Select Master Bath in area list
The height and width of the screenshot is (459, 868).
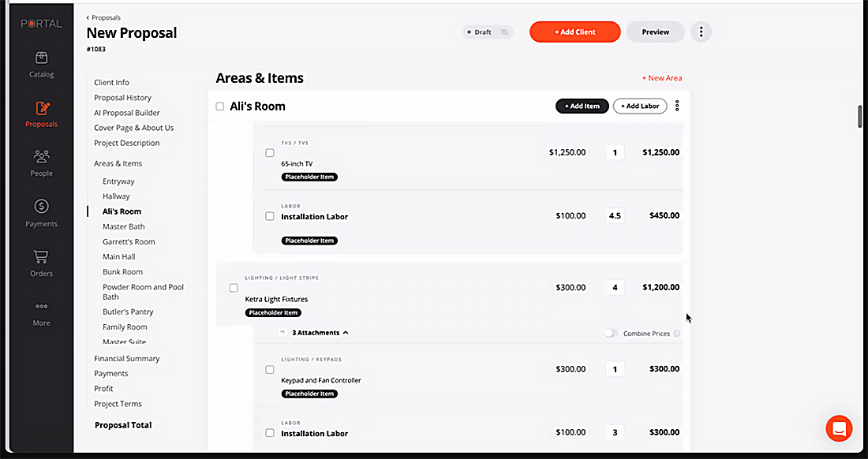pos(123,226)
